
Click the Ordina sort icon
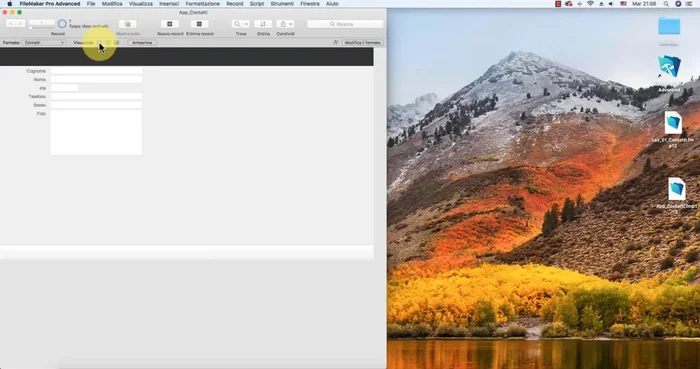tap(263, 24)
